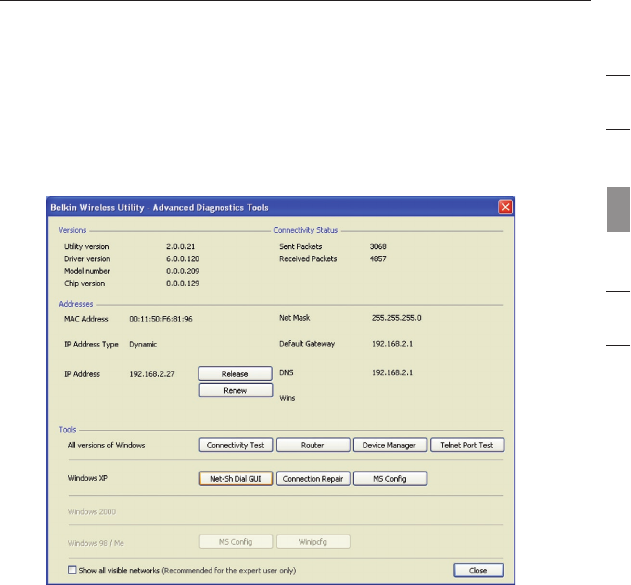This screenshot has width=631, height=585.
Task: Open Net-Sh Dial GUI
Action: pos(234,478)
